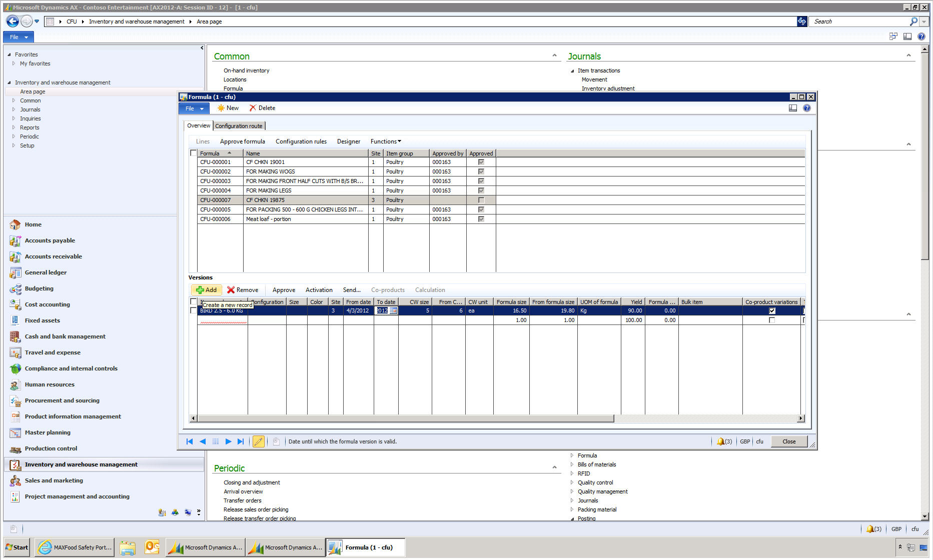Screen dimensions: 933x560
Task: Click Remove button in Versions
Action: point(243,290)
